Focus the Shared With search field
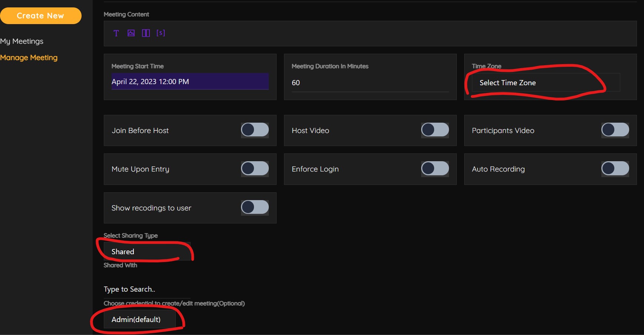The height and width of the screenshot is (335, 644). (147, 289)
